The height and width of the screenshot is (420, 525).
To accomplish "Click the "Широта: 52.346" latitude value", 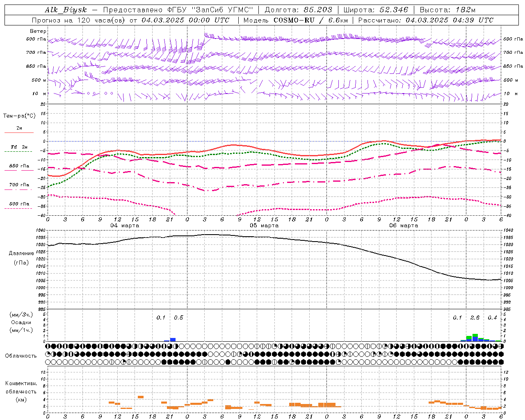I will point(376,10).
